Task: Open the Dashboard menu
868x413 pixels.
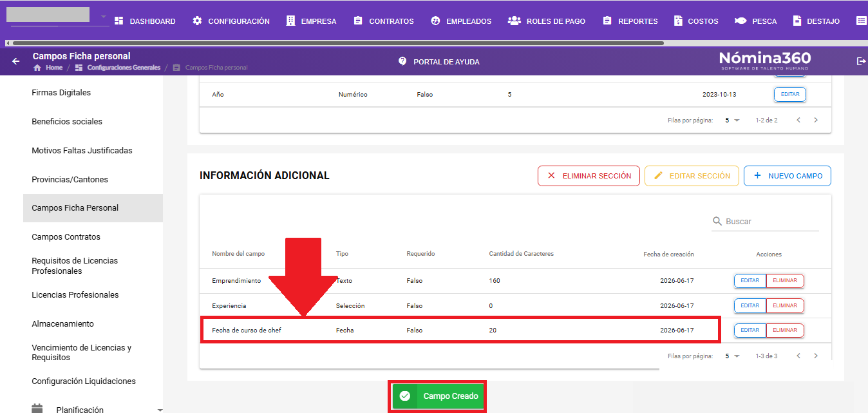Action: coord(145,21)
